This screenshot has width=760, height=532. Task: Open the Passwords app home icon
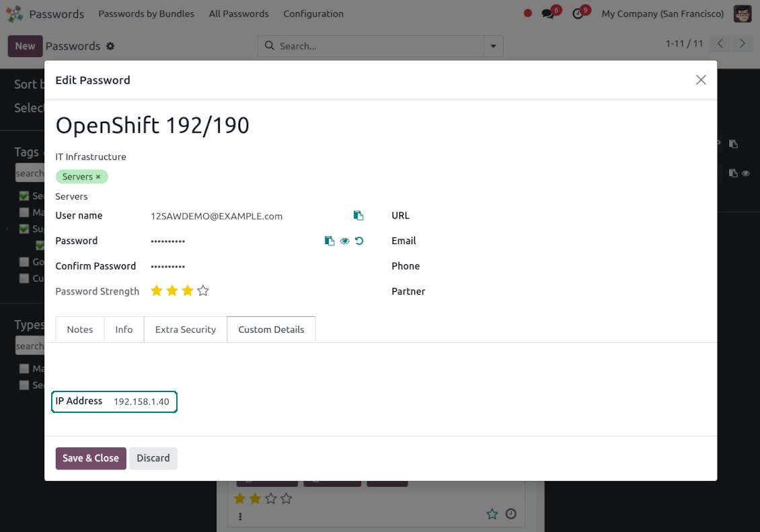[x=15, y=14]
